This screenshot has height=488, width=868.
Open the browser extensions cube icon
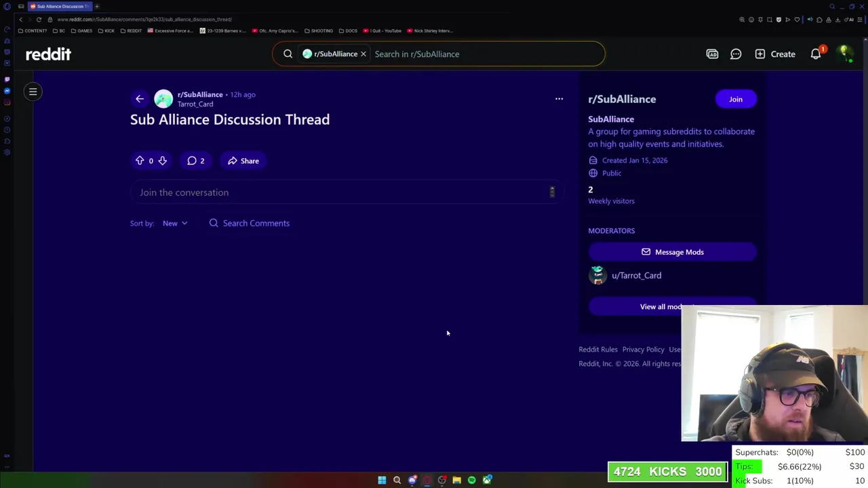coord(819,20)
